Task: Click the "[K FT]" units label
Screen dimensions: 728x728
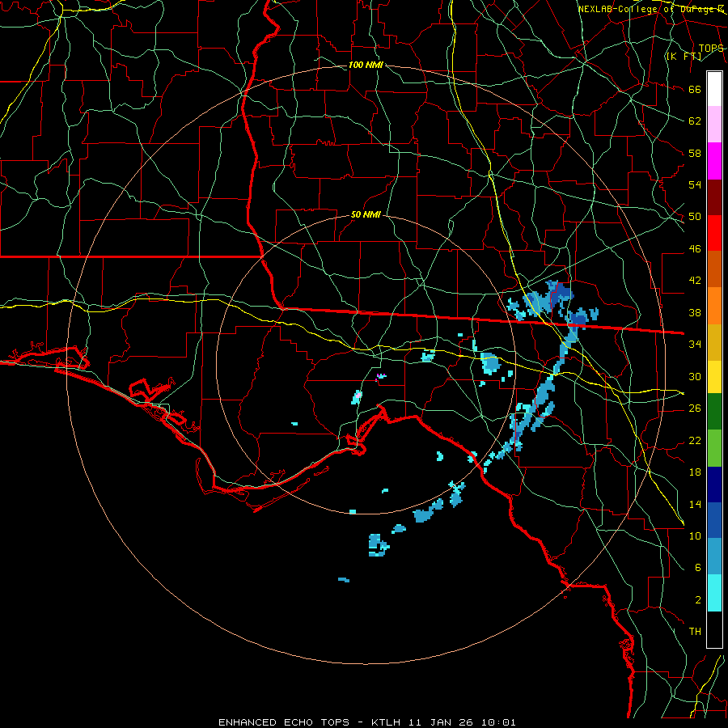Action: 684,56
